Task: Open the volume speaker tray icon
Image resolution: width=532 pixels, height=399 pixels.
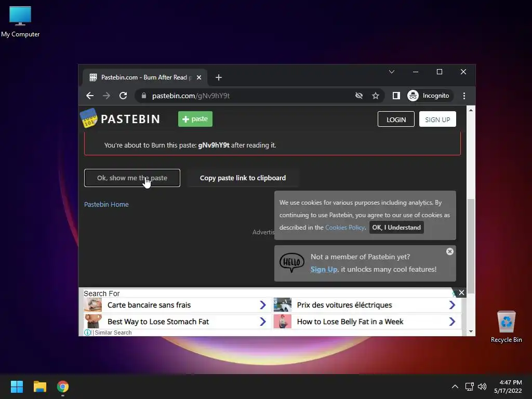Action: tap(482, 387)
